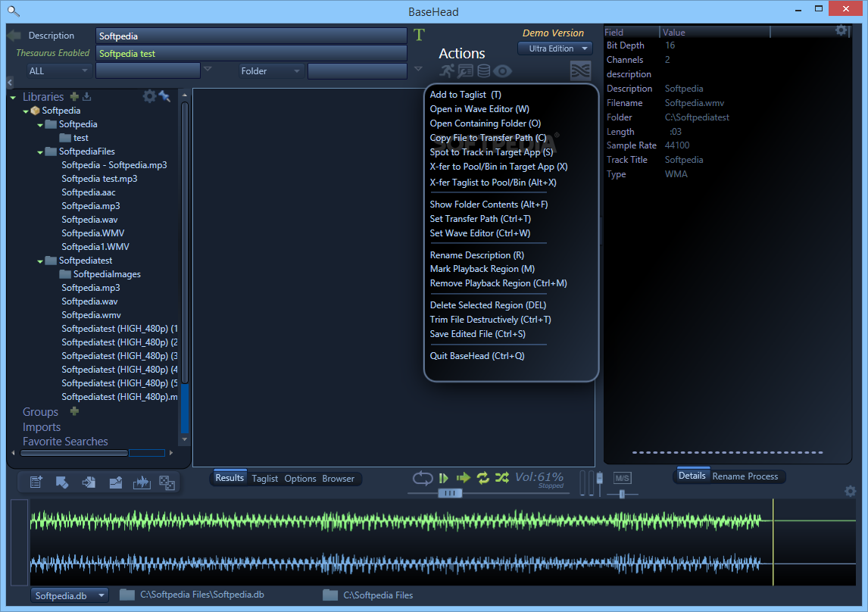Click the Description search input field
Screen dimensions: 868x612
point(251,36)
